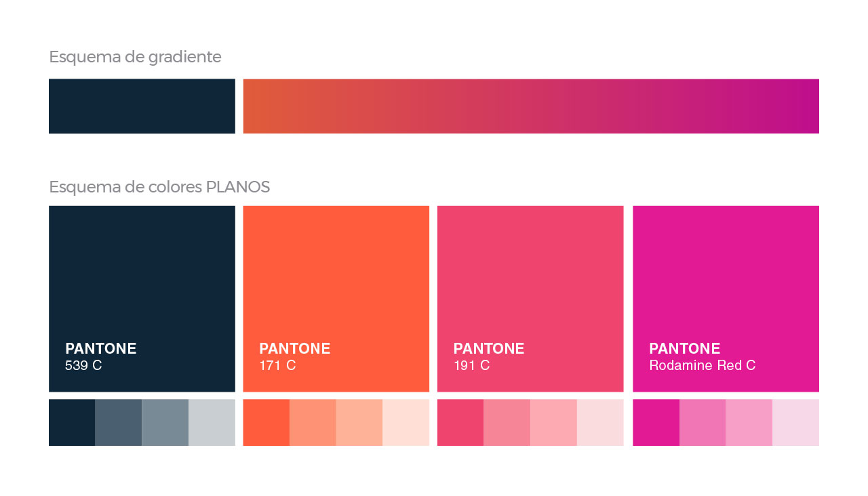This screenshot has width=868, height=496.
Task: Pick the lightest pink tint in magenta row
Action: pos(796,423)
